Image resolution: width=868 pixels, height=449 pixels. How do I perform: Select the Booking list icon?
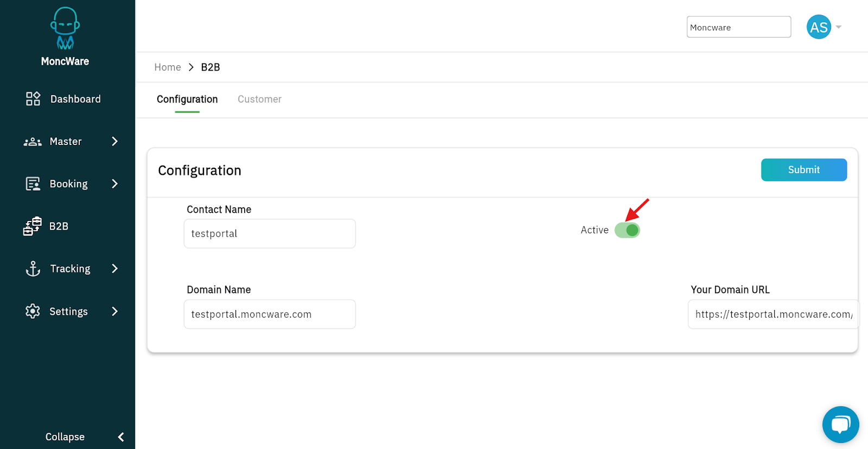pos(33,184)
